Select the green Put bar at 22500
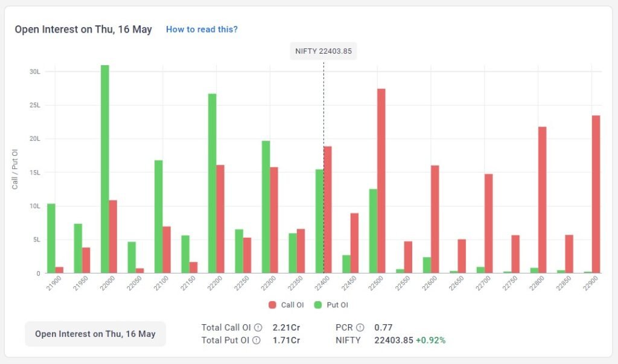This screenshot has width=618, height=364. click(373, 231)
